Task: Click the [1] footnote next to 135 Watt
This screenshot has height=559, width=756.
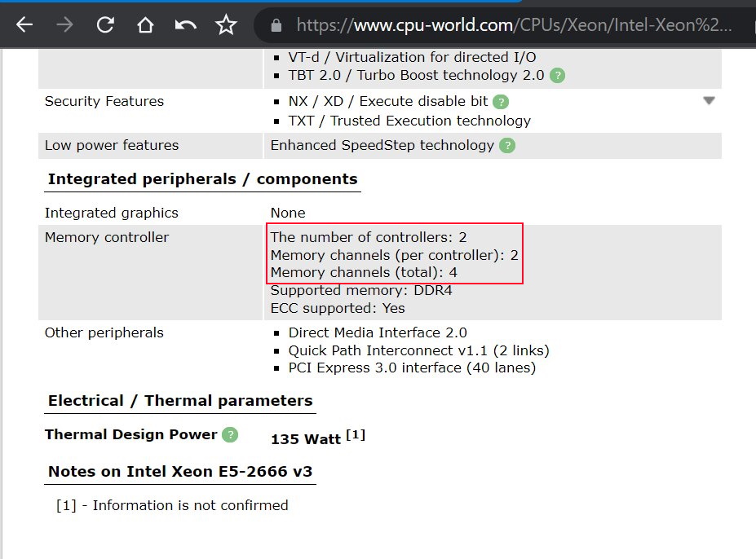Action: [356, 434]
